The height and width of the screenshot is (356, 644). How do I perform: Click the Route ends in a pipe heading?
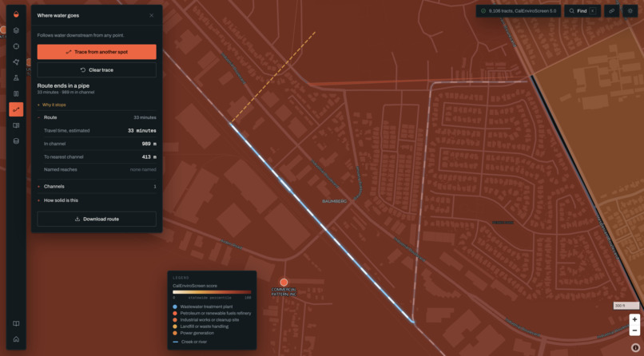click(63, 85)
